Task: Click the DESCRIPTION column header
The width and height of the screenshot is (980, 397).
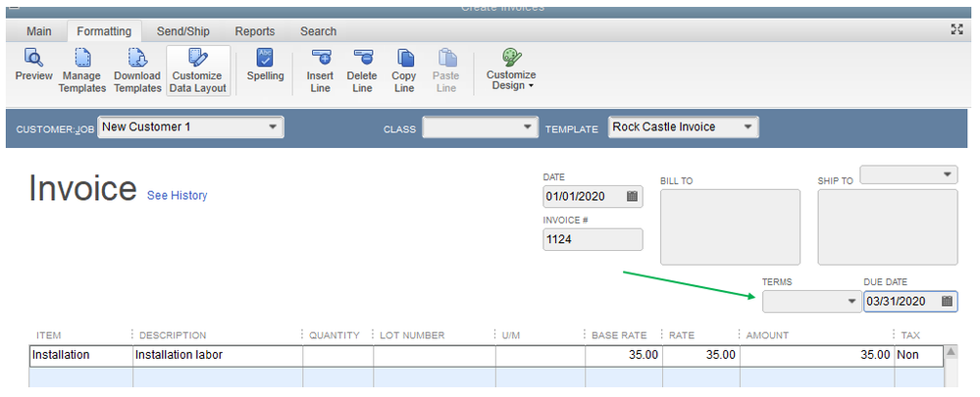Action: (173, 335)
